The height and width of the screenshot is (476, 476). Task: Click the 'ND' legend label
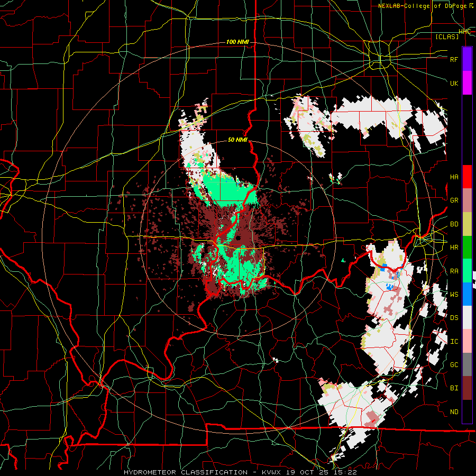(x=454, y=412)
